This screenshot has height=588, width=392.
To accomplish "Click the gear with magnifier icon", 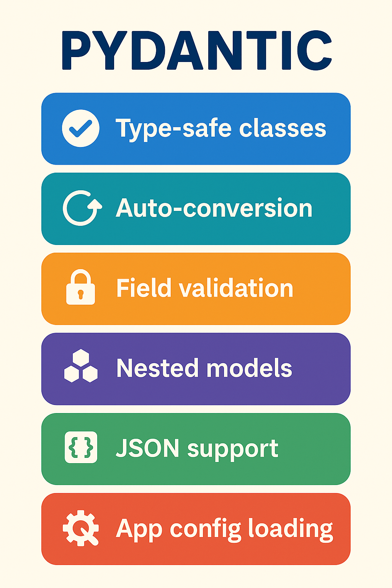I will pos(81,528).
